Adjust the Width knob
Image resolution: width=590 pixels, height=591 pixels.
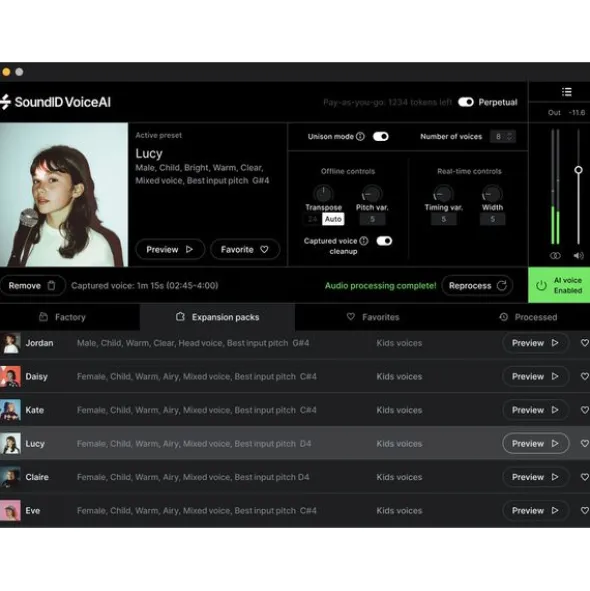tap(492, 194)
